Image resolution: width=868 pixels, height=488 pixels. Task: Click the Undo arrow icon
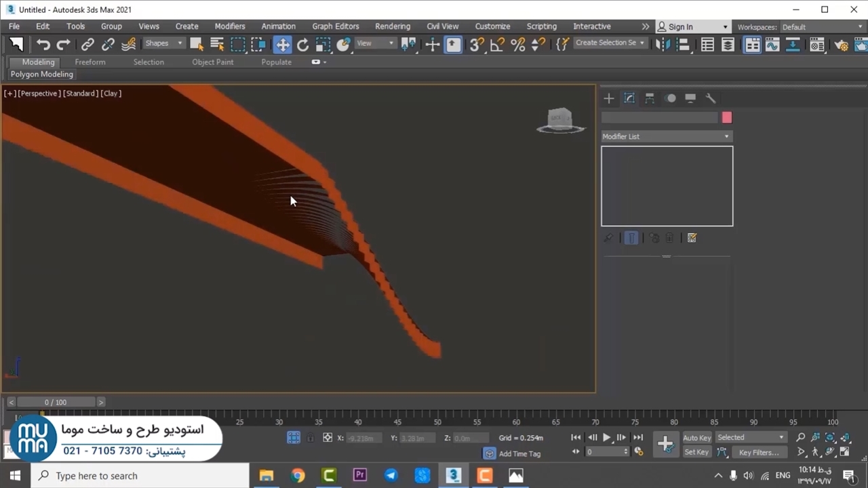43,45
